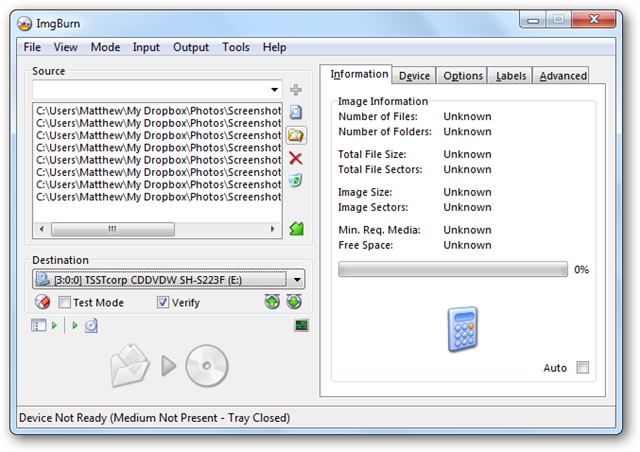The image size is (640, 452).
Task: Switch to the Options tab
Action: 463,76
